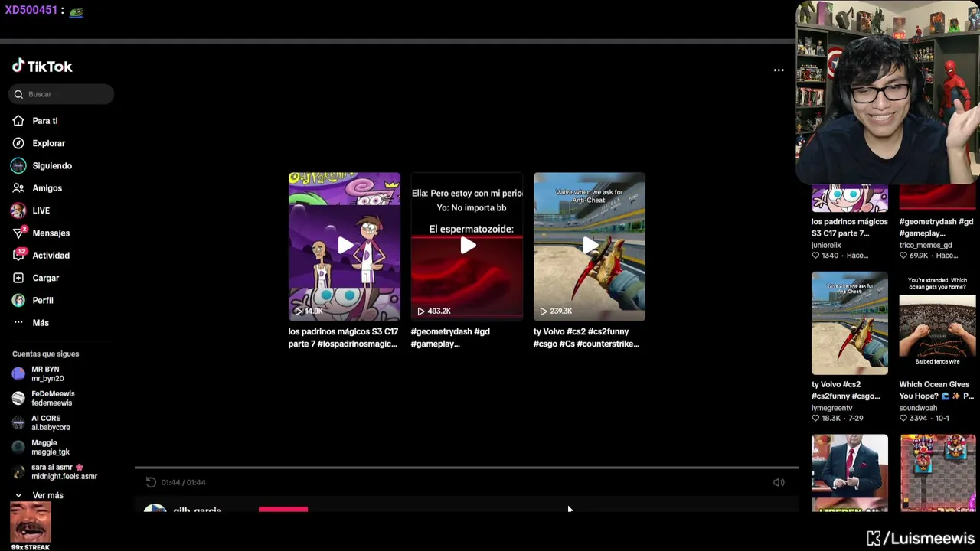Click the paper-plane Mensajes icon
The image size is (980, 551).
(18, 233)
